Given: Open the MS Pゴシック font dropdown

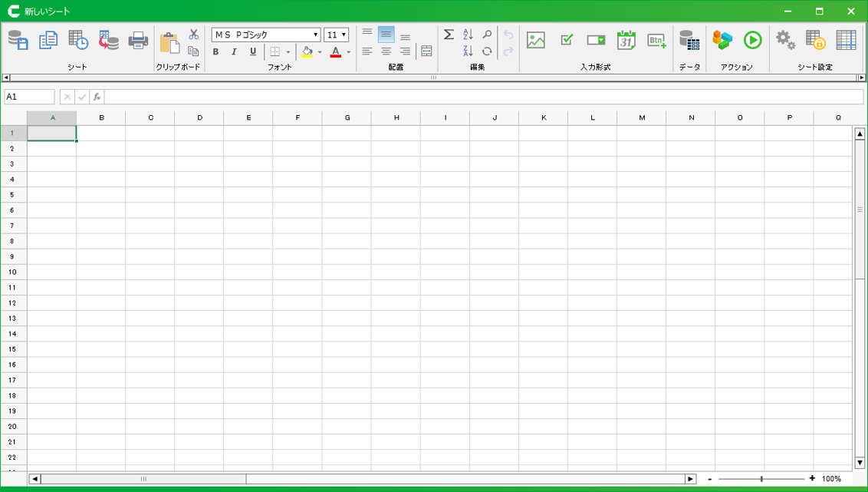Looking at the screenshot, I should 315,35.
